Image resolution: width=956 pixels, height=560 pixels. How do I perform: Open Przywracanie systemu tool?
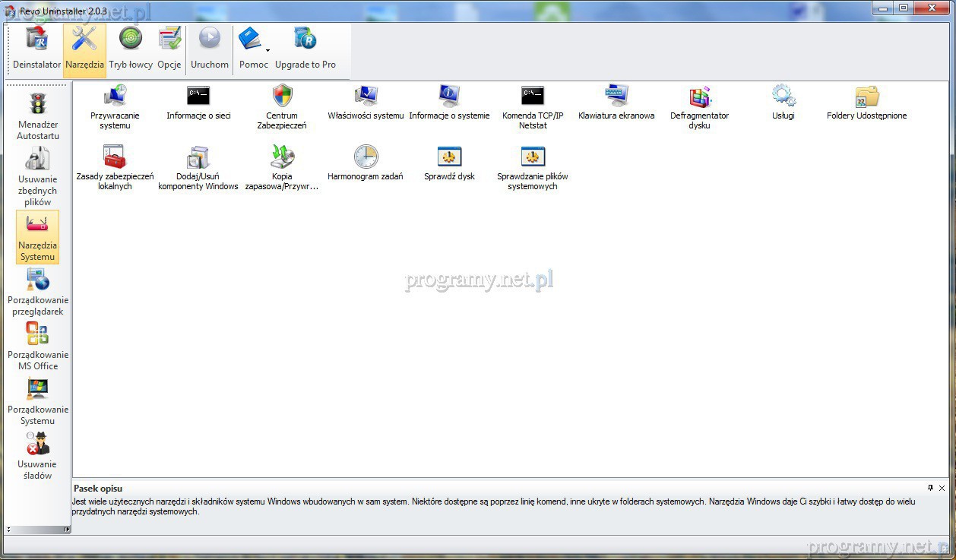pos(115,96)
